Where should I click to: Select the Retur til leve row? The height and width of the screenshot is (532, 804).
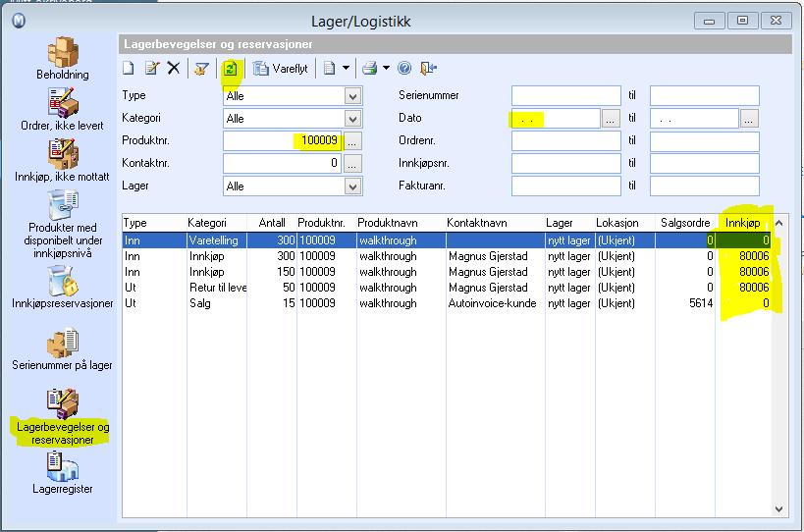pyautogui.click(x=446, y=288)
